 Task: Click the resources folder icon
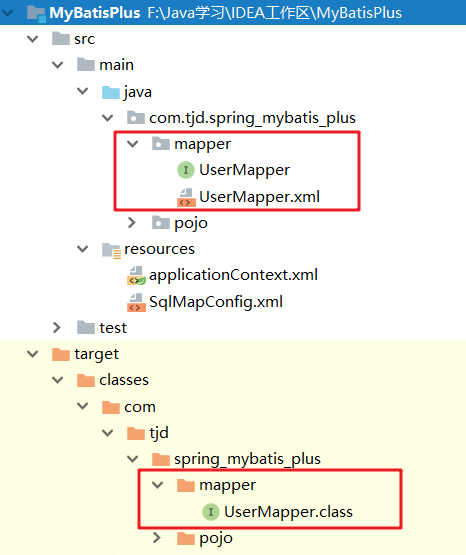coord(111,250)
